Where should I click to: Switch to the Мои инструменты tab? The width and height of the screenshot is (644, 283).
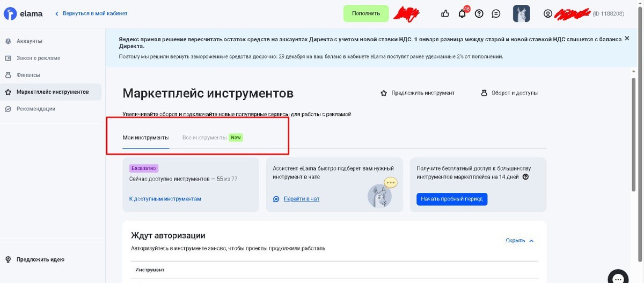pos(145,138)
